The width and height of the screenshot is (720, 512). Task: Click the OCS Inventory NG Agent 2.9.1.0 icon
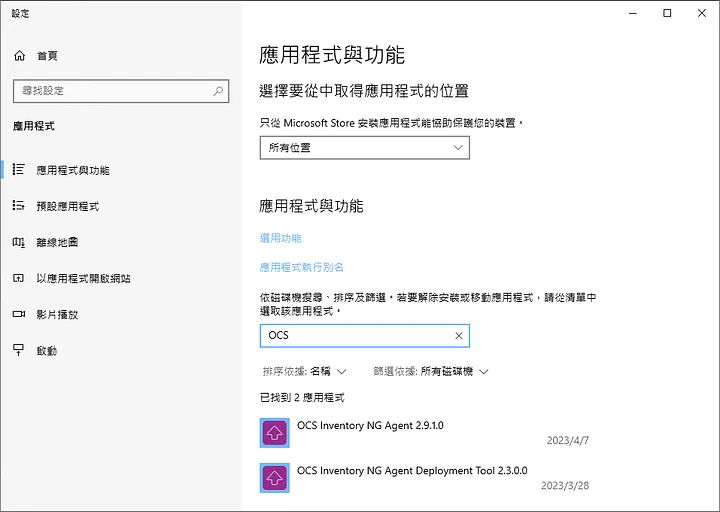275,433
